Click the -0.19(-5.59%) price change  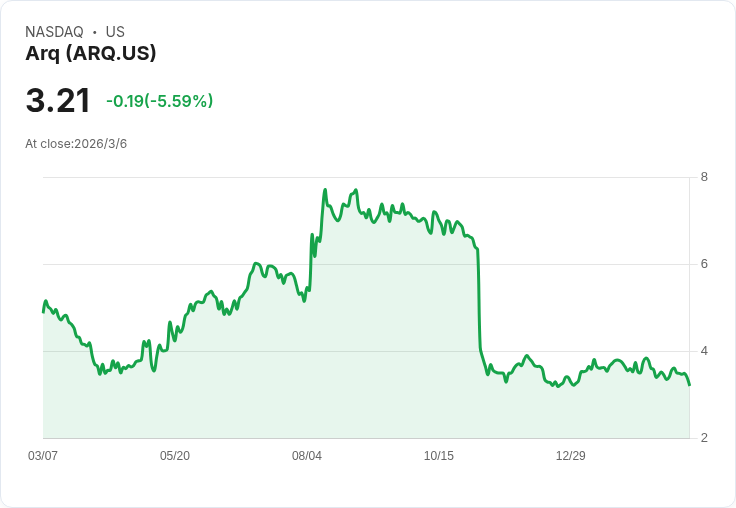click(x=160, y=101)
